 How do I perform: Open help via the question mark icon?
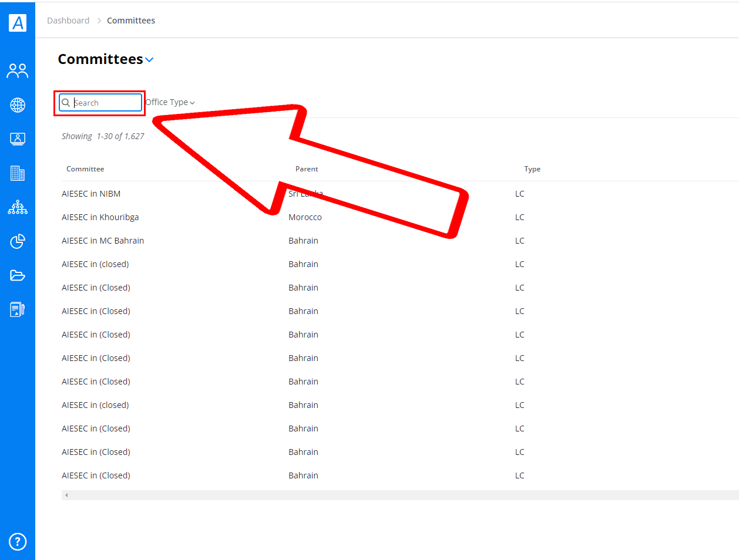tap(18, 541)
